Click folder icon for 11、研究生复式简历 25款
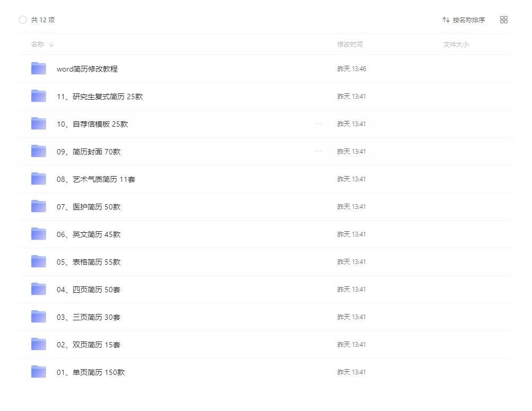 39,96
